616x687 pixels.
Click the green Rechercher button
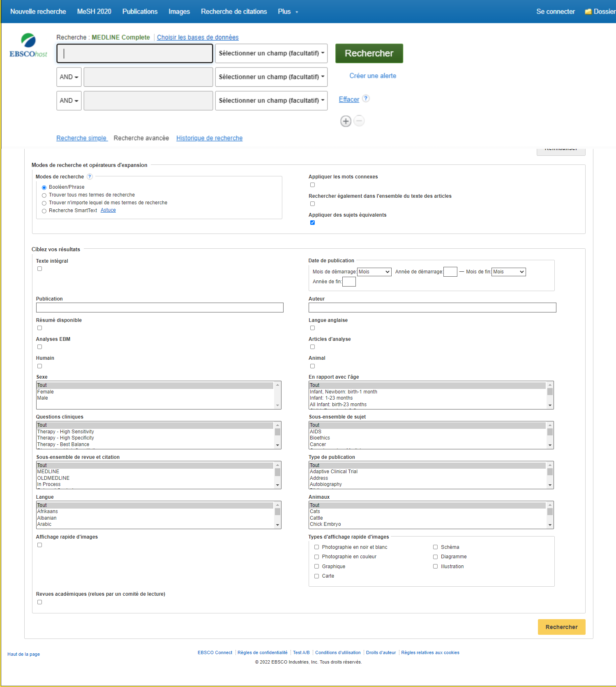pos(369,53)
